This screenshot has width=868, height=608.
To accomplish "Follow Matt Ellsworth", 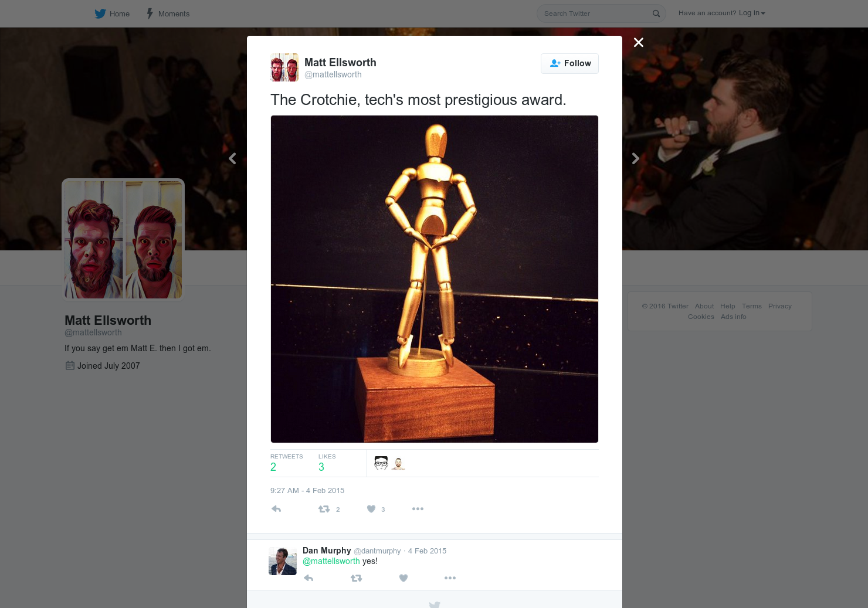I will click(569, 63).
